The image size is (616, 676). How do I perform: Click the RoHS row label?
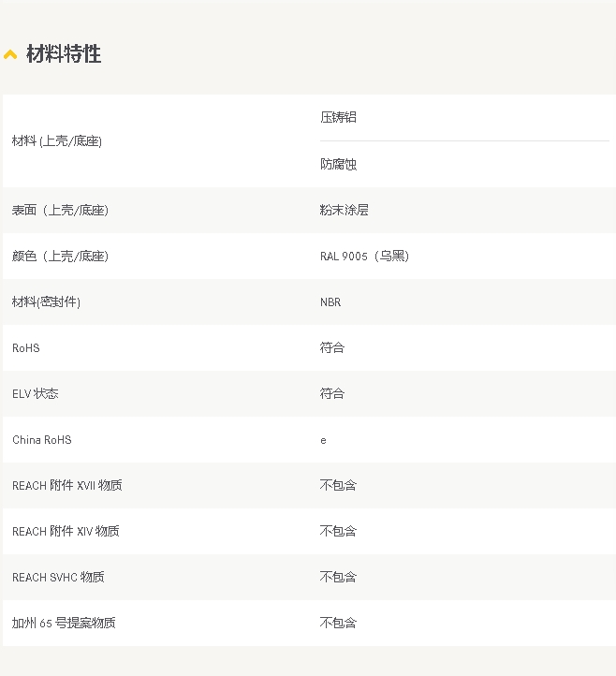[26, 348]
